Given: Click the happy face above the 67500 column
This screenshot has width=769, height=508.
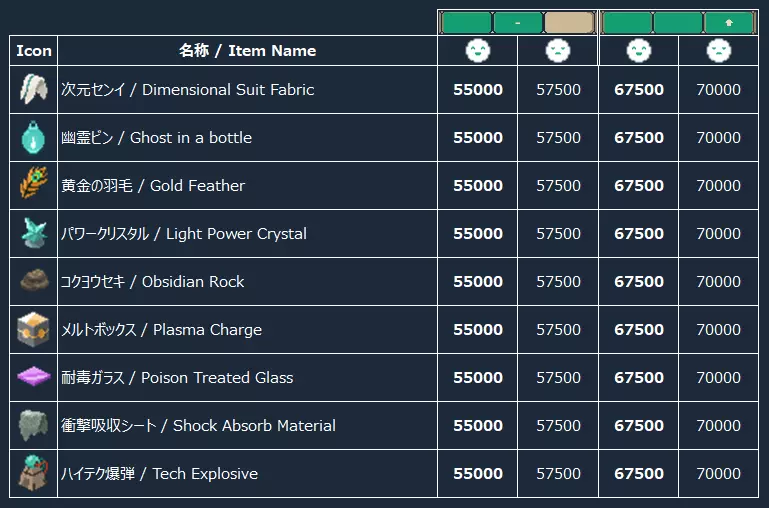Looking at the screenshot, I should [x=638, y=50].
